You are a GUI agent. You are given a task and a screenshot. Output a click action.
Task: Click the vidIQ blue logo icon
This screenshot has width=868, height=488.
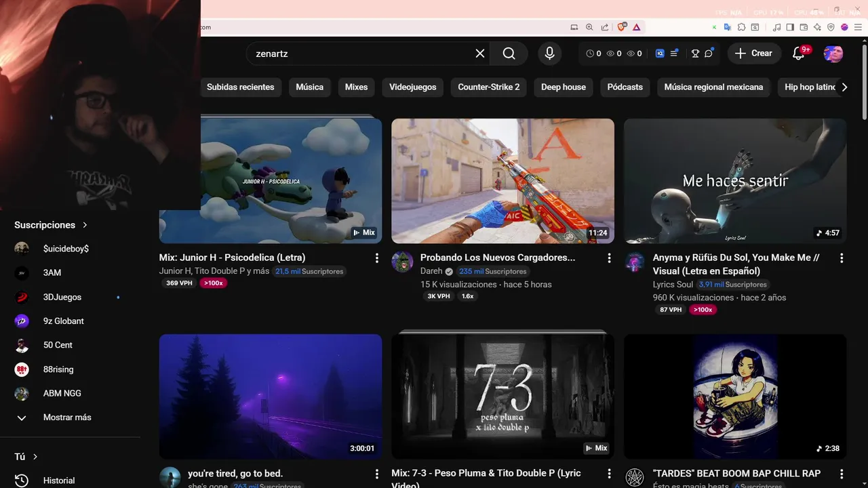(x=660, y=54)
